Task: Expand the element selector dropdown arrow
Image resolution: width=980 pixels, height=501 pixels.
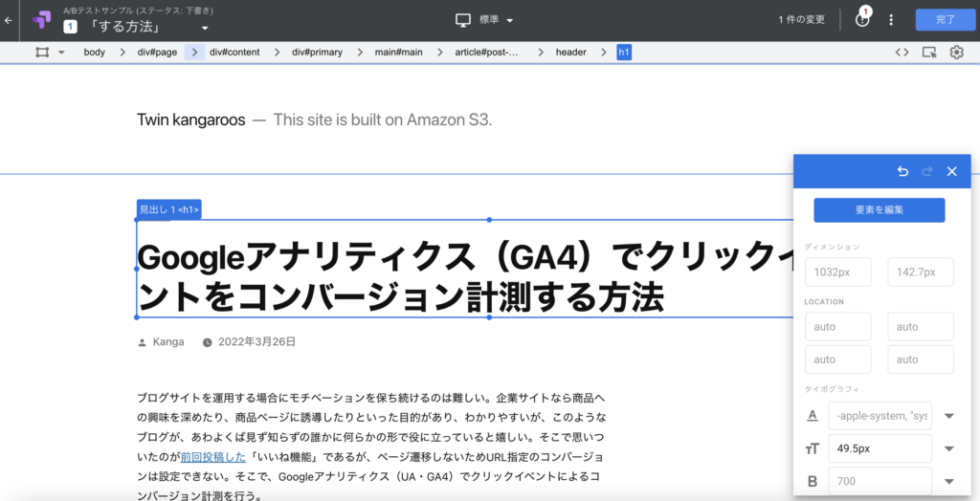Action: pos(61,53)
